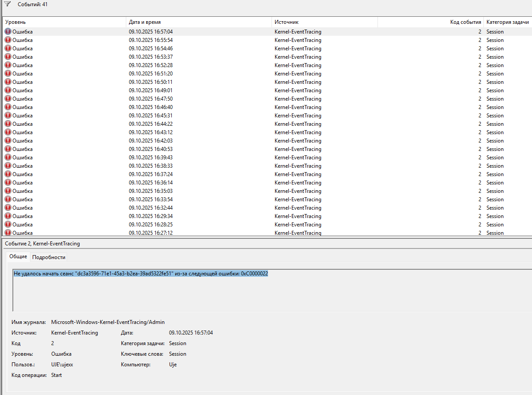
Task: Select the event dated 09.10.2025 16:38:33
Action: (x=268, y=166)
